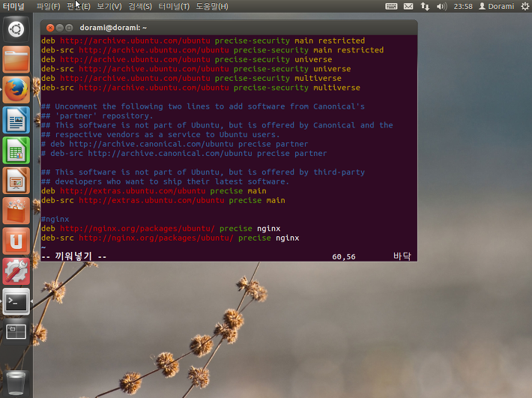Click the deb-src nginx.org packages URL
The height and width of the screenshot is (398, 532).
[156, 238]
